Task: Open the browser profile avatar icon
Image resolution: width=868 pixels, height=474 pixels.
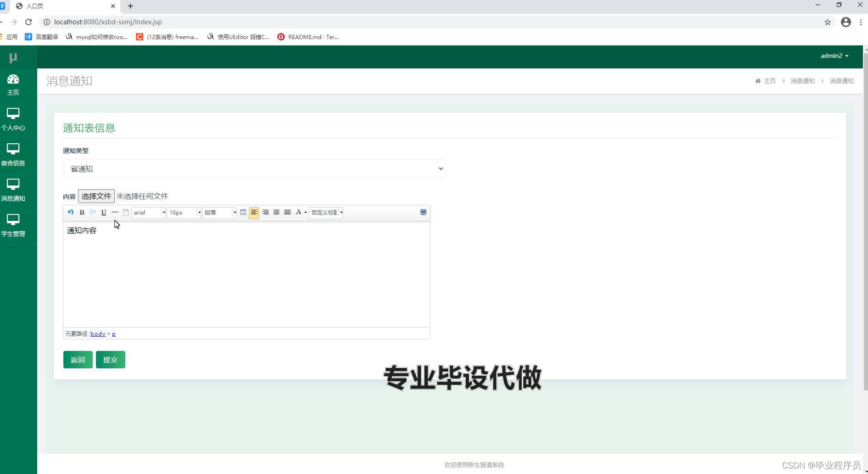Action: point(846,22)
